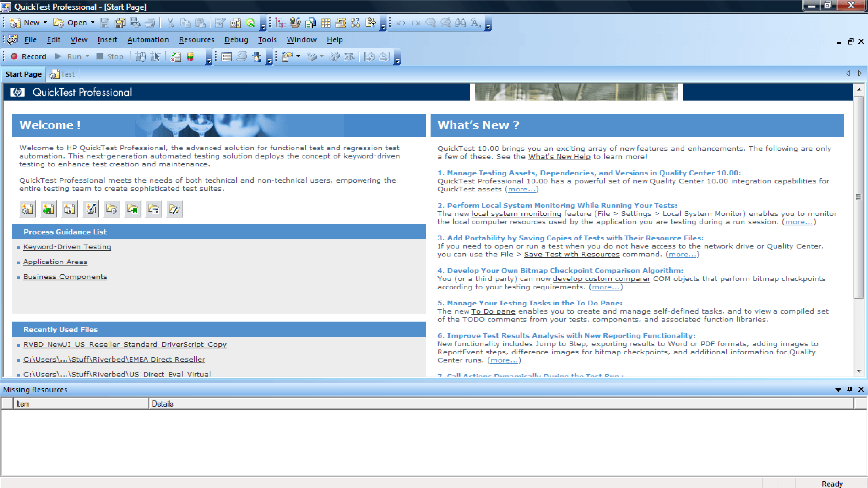This screenshot has width=868, height=488.
Task: Click the Paste clipboard icon
Action: pyautogui.click(x=200, y=23)
